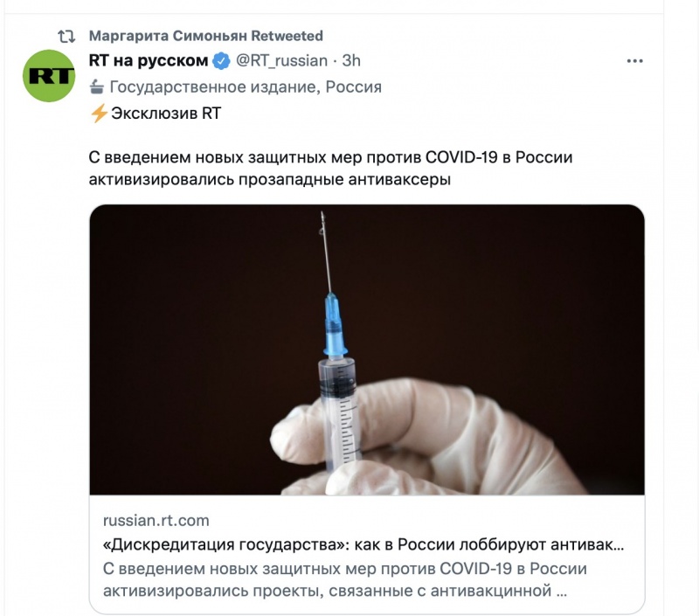Open Маргарита Симоньян Retweeted profile link
The height and width of the screenshot is (616, 699).
click(x=206, y=36)
